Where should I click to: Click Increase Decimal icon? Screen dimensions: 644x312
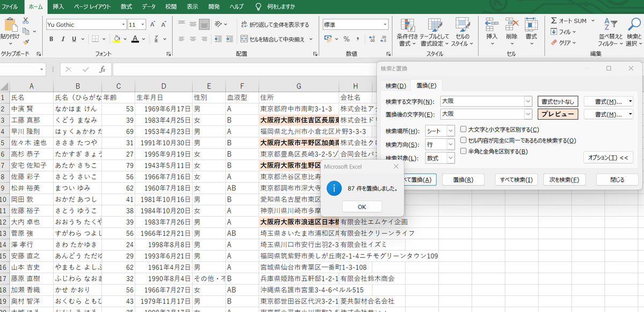point(372,39)
